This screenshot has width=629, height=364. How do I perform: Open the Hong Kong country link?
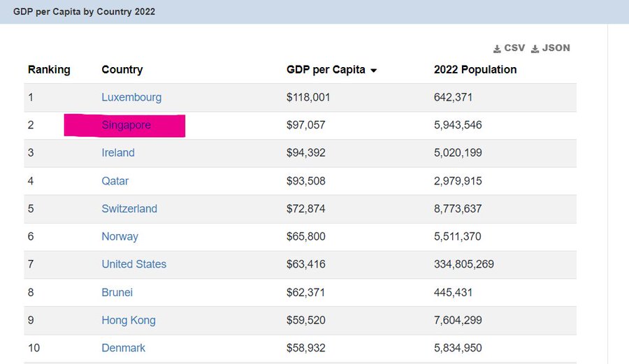pos(129,320)
